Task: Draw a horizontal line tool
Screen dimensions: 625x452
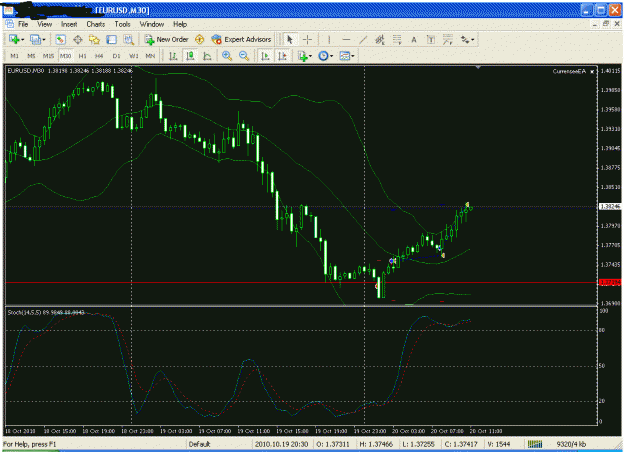Action: [x=346, y=39]
